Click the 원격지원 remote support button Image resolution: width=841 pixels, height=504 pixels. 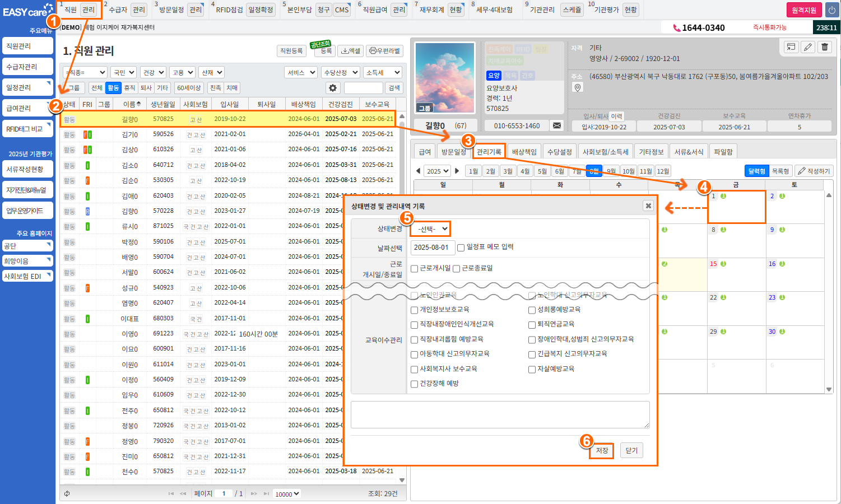(804, 10)
